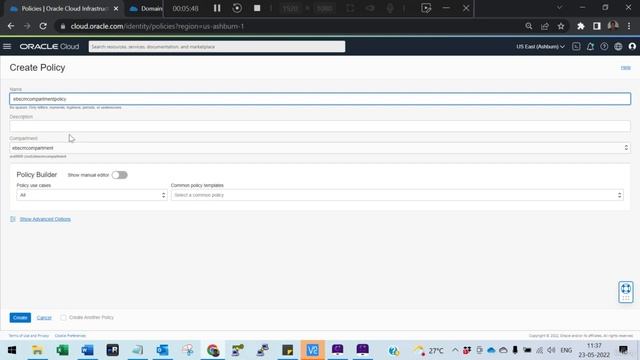
Task: Bookmark this page with the star
Action: (561, 26)
